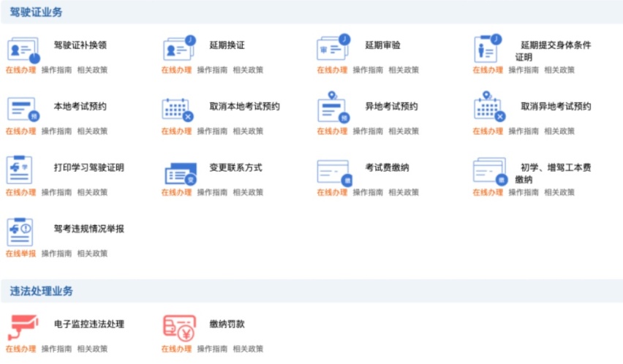View 相关政策 for 延期审验
The image size is (623, 364).
[404, 70]
